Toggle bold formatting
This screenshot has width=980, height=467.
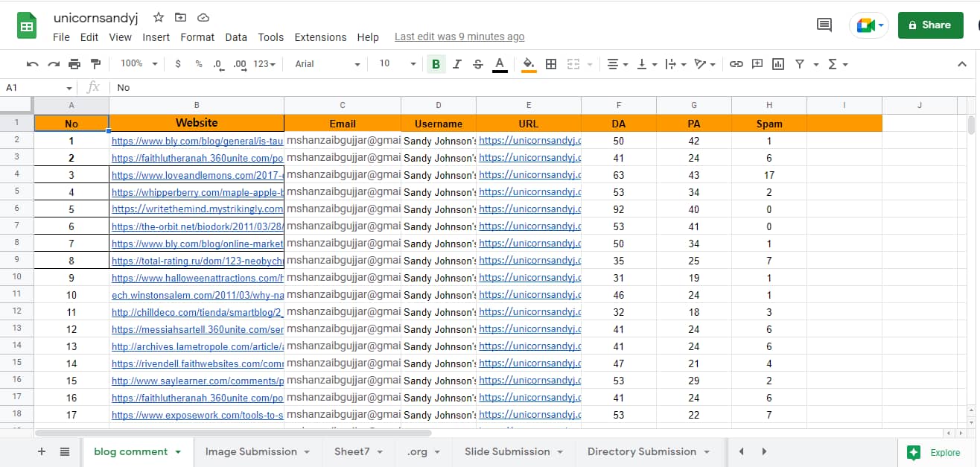click(436, 64)
